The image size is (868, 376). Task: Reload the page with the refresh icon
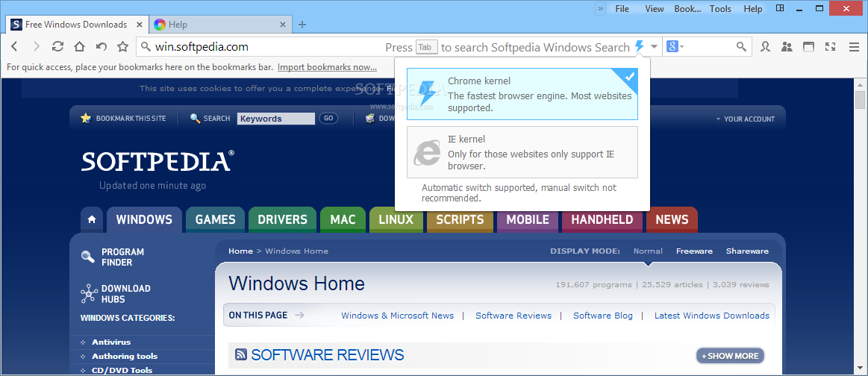pos(57,46)
